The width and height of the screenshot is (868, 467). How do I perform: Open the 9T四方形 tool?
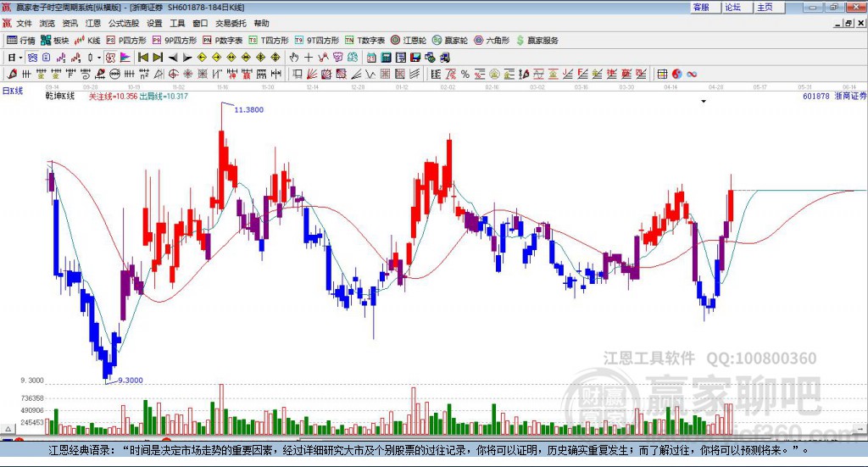(317, 41)
